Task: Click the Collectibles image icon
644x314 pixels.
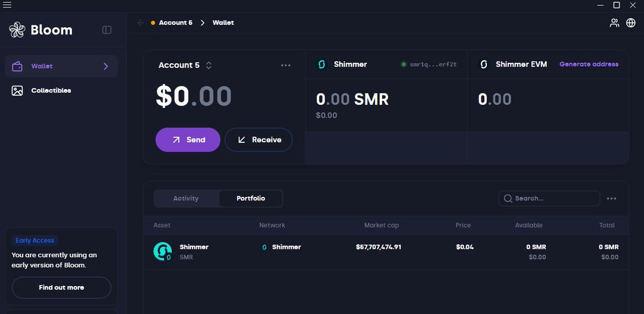Action: (17, 91)
